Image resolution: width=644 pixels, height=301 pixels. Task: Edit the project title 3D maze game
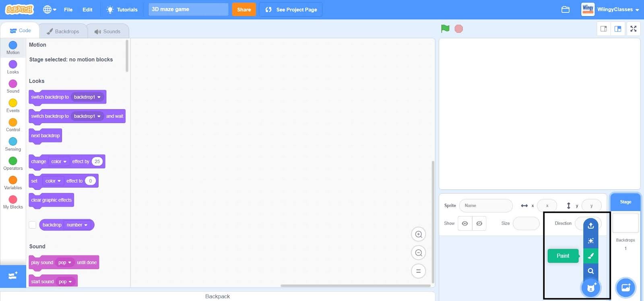188,9
